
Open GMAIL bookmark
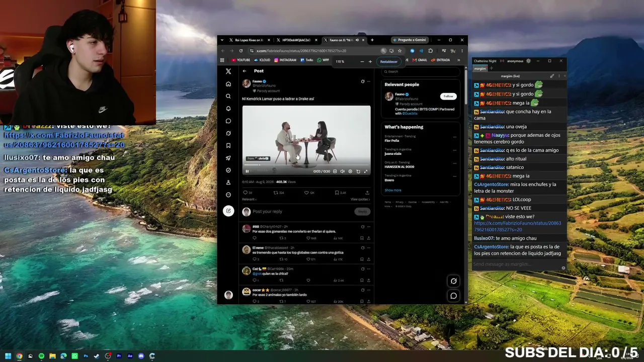click(420, 60)
